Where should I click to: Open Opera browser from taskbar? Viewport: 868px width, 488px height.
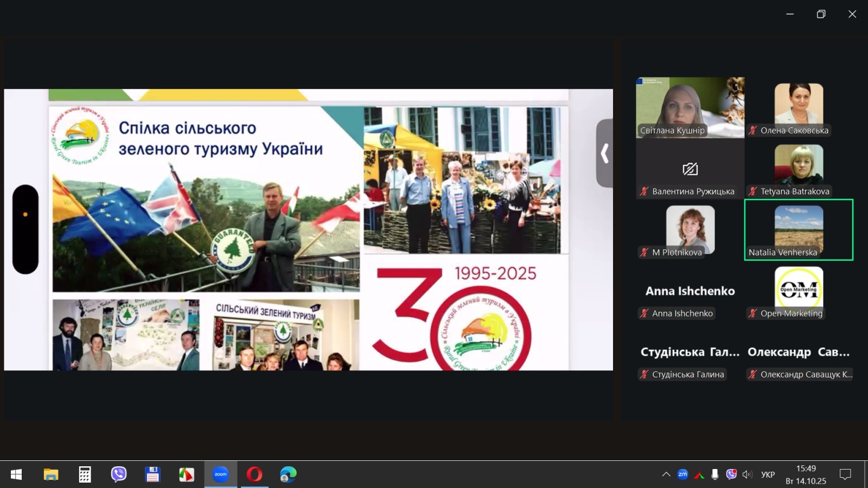254,474
